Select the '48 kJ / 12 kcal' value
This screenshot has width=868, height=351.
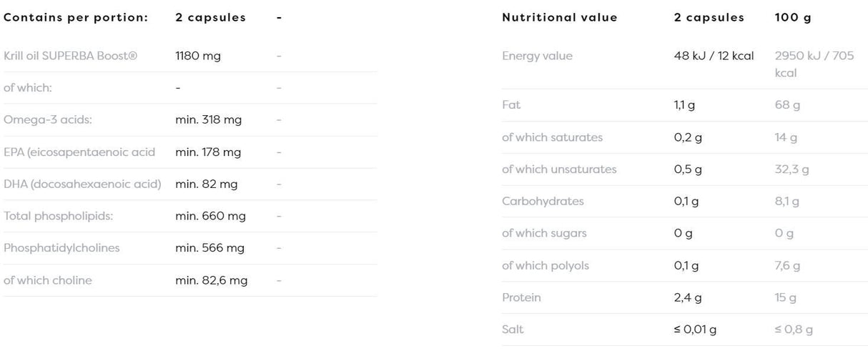(714, 56)
